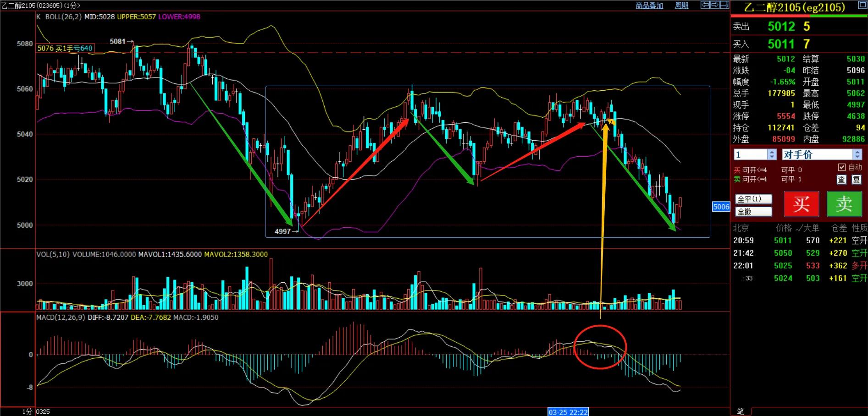
Task: Click the chart title 乙二醇2105(023605)<1分>
Action: tap(41, 5)
